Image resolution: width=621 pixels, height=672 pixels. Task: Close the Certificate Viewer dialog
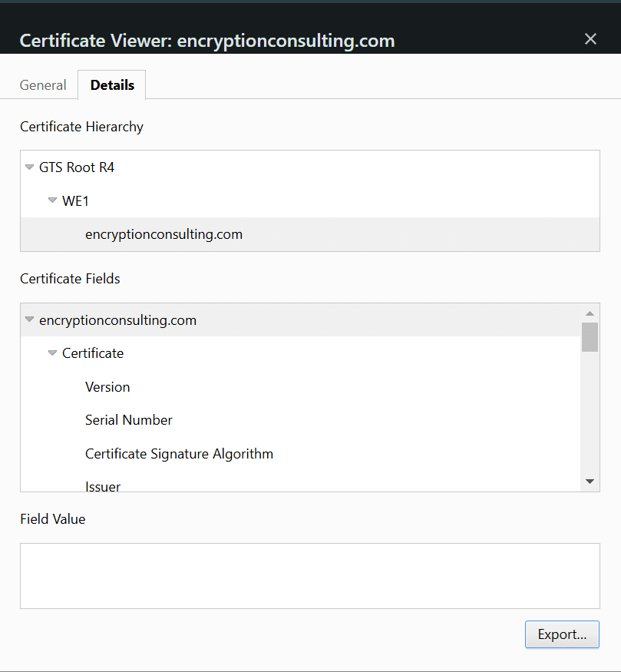click(x=590, y=39)
